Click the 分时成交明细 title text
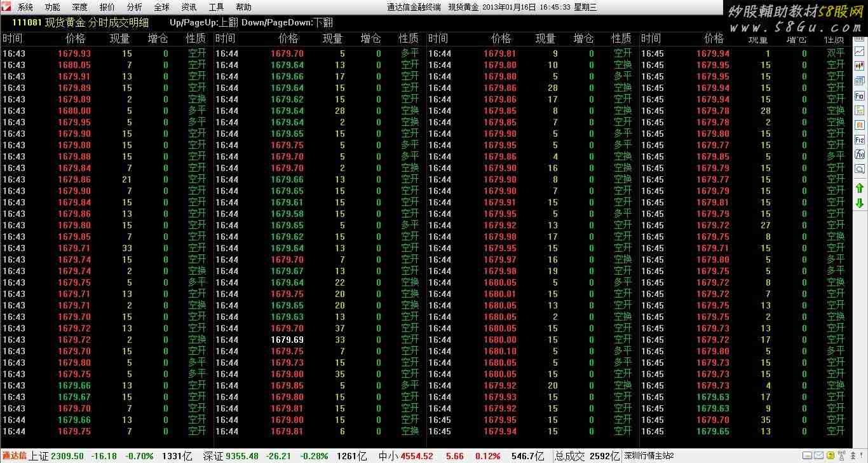 (x=118, y=22)
